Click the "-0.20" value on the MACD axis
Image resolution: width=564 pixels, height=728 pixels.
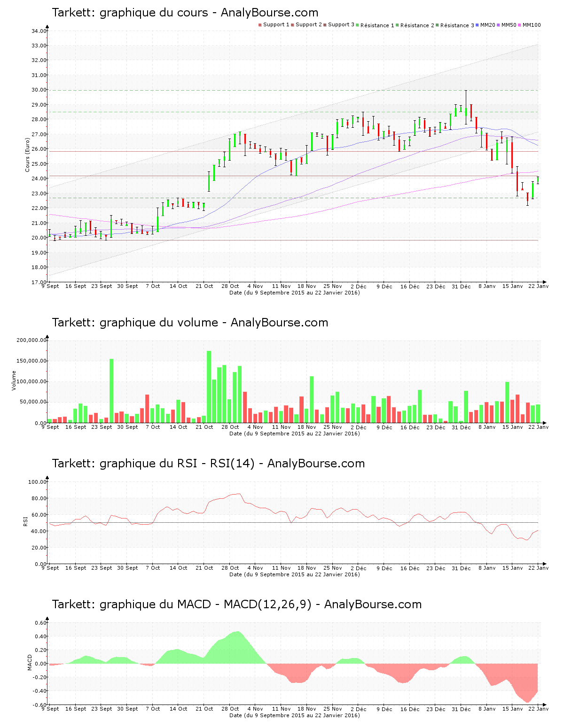click(40, 678)
